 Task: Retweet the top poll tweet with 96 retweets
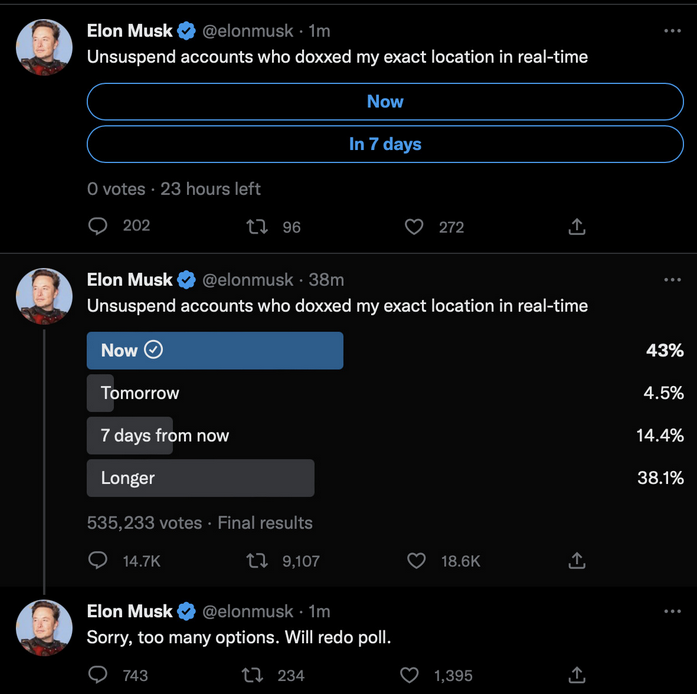coord(257,227)
